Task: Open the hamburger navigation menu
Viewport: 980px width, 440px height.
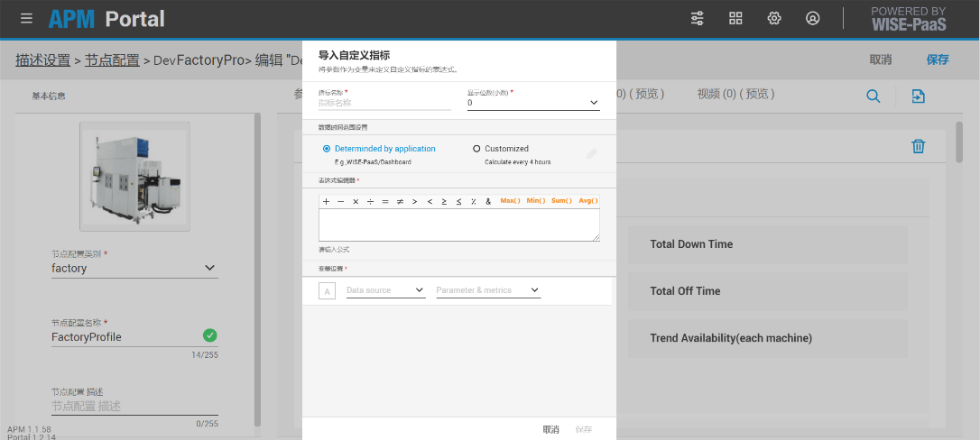Action: (x=26, y=18)
